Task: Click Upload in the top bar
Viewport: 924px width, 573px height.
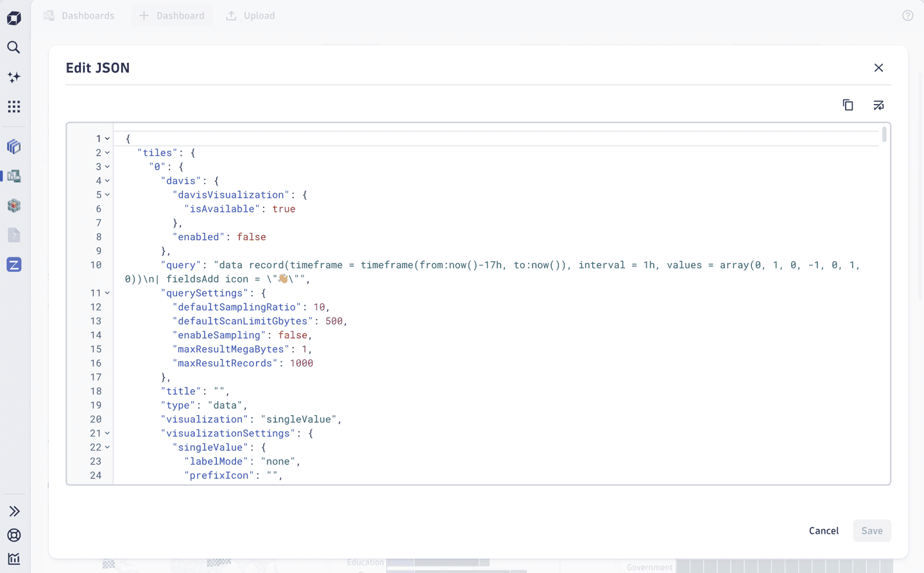Action: pyautogui.click(x=250, y=15)
